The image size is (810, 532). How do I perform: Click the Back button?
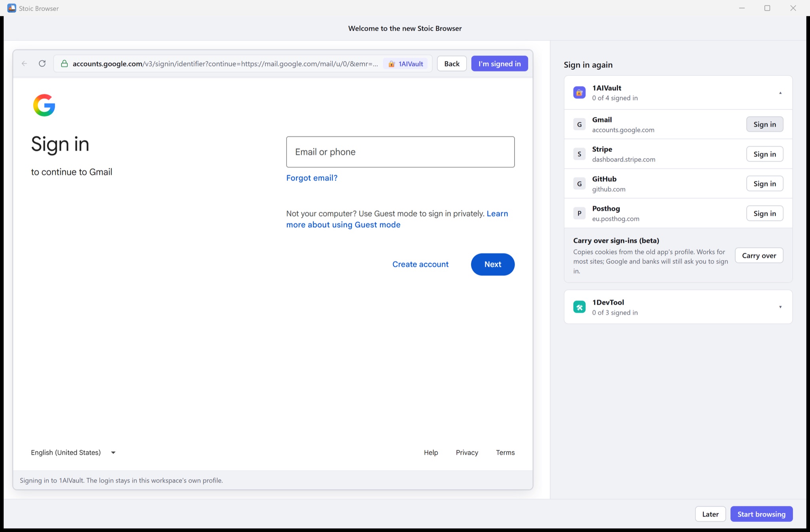point(452,64)
